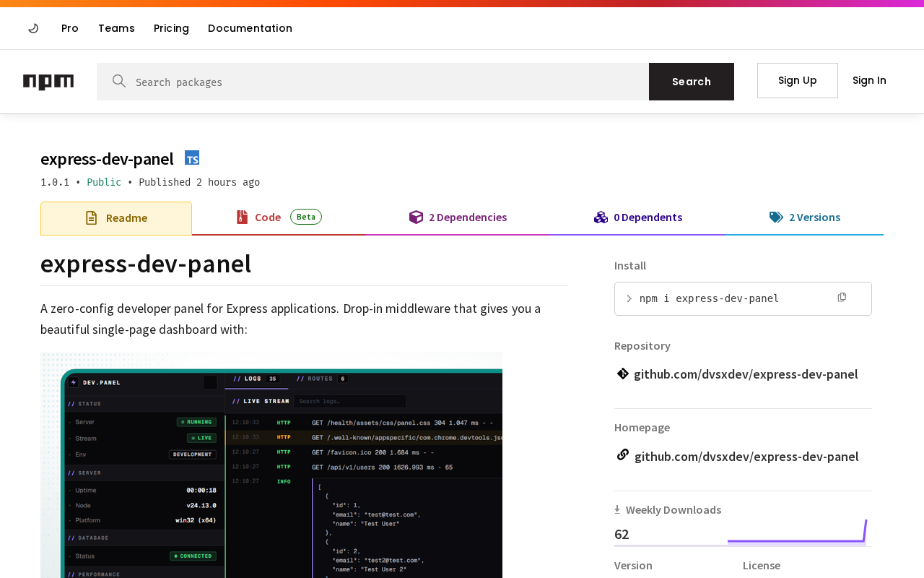Click the search magnifier icon
Screen dimensions: 924x578
tap(119, 81)
